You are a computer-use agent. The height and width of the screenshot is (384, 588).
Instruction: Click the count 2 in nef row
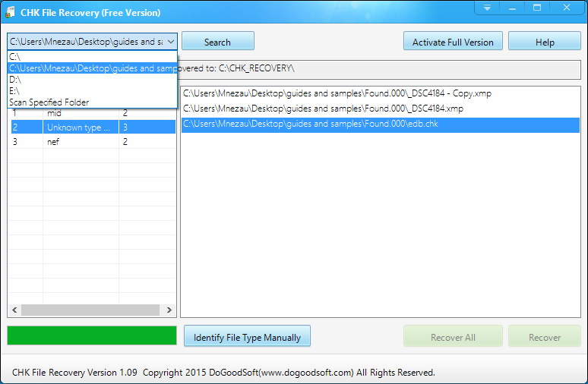tap(125, 142)
